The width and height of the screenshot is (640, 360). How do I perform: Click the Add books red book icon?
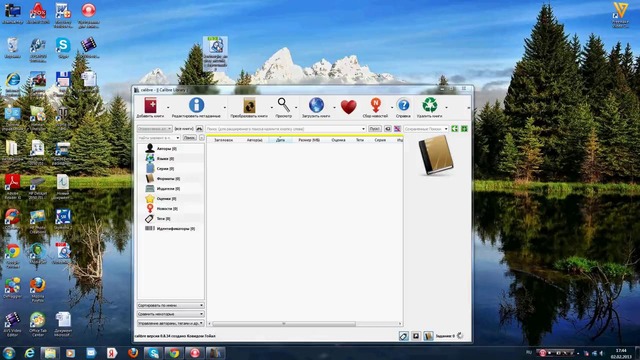tap(150, 105)
